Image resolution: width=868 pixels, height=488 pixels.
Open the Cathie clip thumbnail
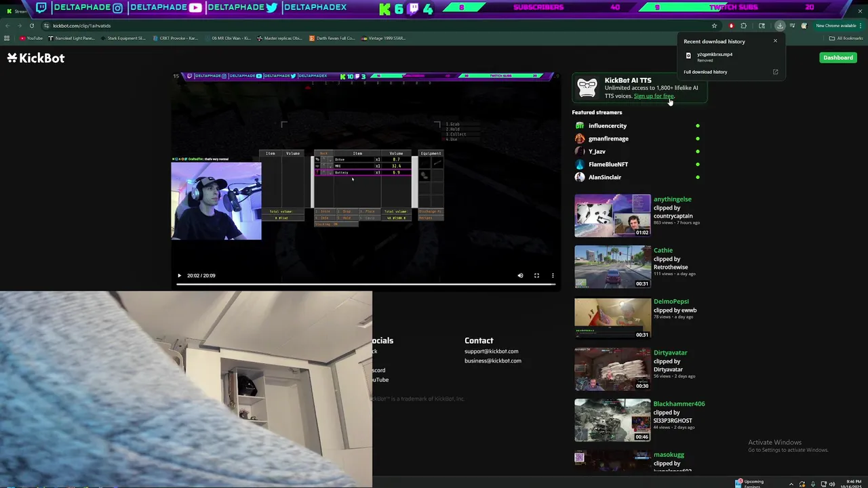click(x=612, y=267)
